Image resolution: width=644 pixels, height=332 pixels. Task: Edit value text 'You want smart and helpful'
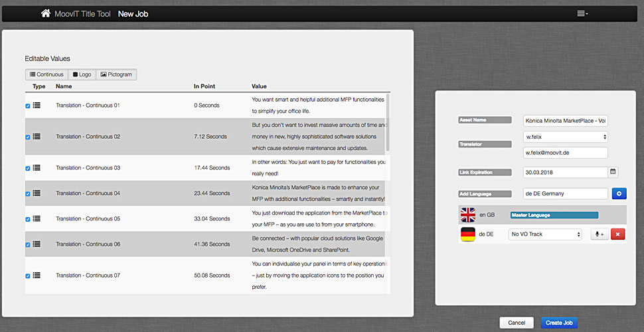pyautogui.click(x=318, y=106)
